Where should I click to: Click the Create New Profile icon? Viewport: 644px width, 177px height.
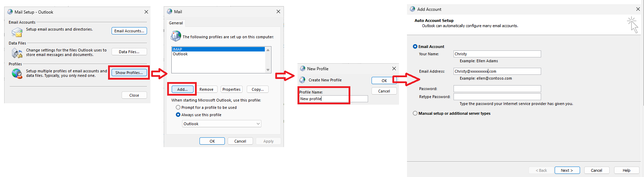[302, 80]
